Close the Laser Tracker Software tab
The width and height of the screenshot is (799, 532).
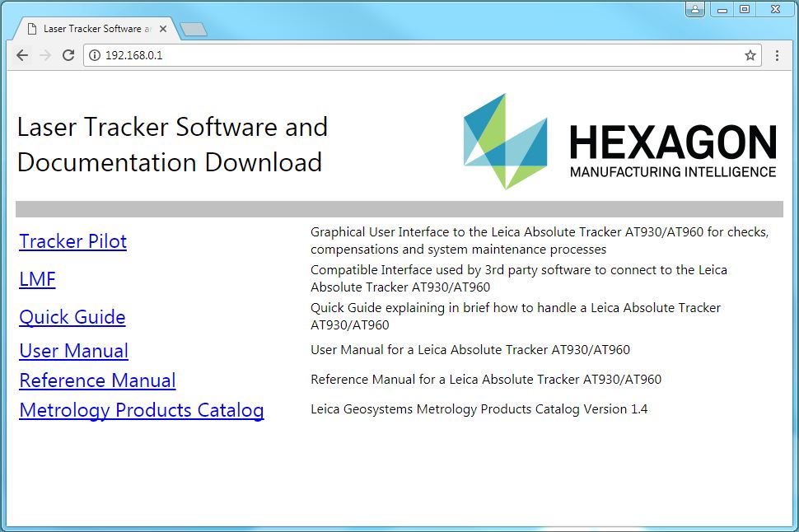[163, 27]
